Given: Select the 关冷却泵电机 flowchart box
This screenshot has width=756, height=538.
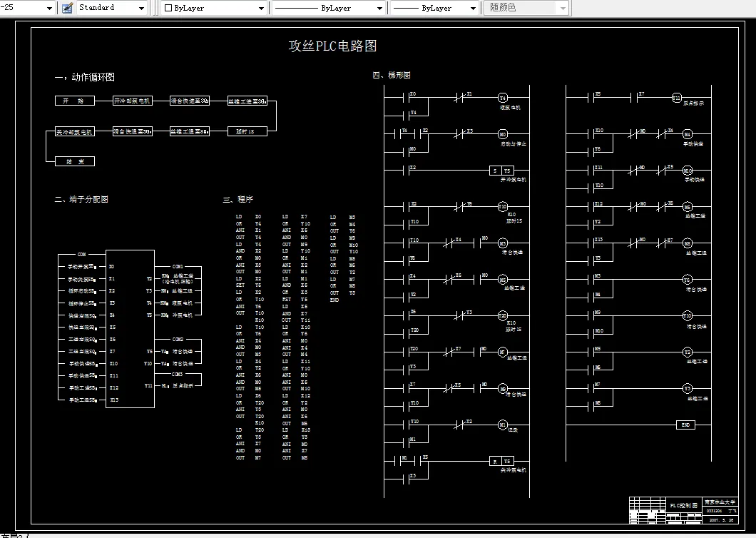Looking at the screenshot, I should [75, 132].
